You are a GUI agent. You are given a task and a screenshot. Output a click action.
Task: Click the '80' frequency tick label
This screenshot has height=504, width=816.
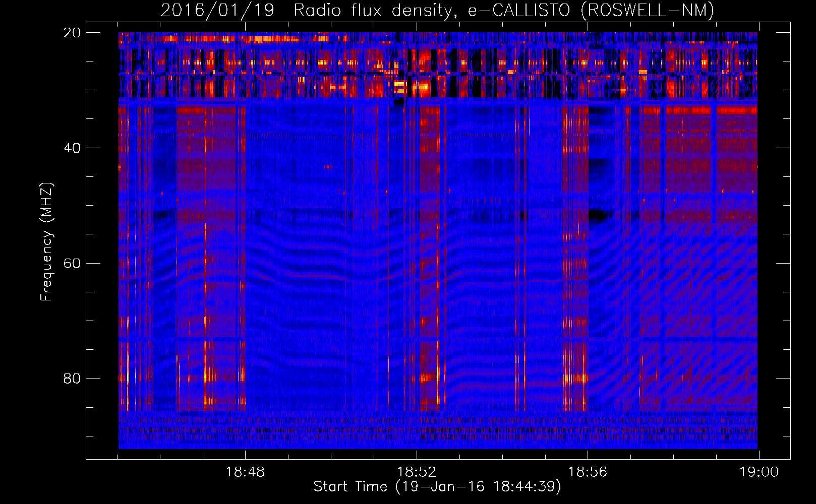72,379
